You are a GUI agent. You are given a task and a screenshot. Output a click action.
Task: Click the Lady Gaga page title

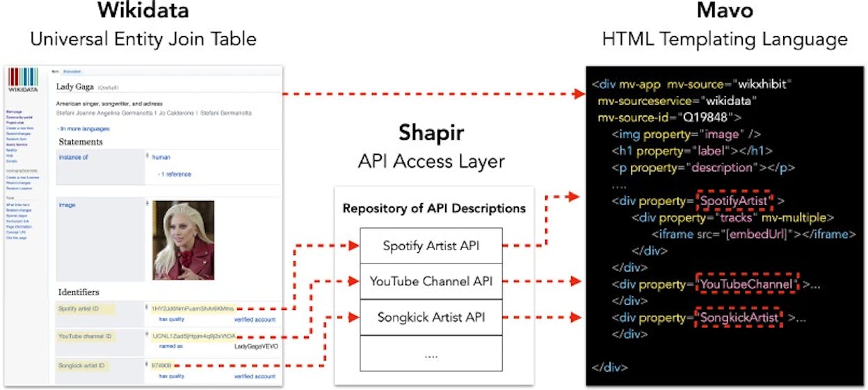click(x=75, y=88)
